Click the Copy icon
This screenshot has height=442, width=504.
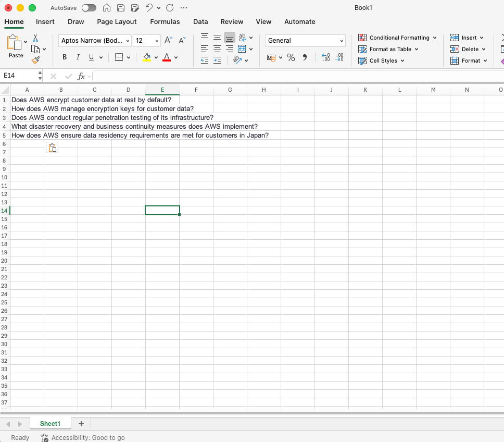pyautogui.click(x=35, y=49)
